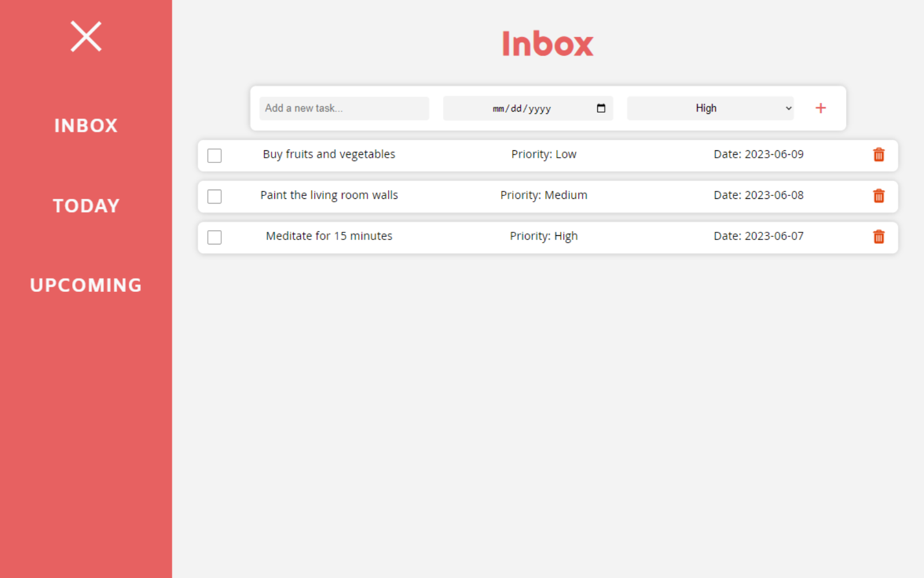Close the sidebar with the X icon

click(86, 36)
